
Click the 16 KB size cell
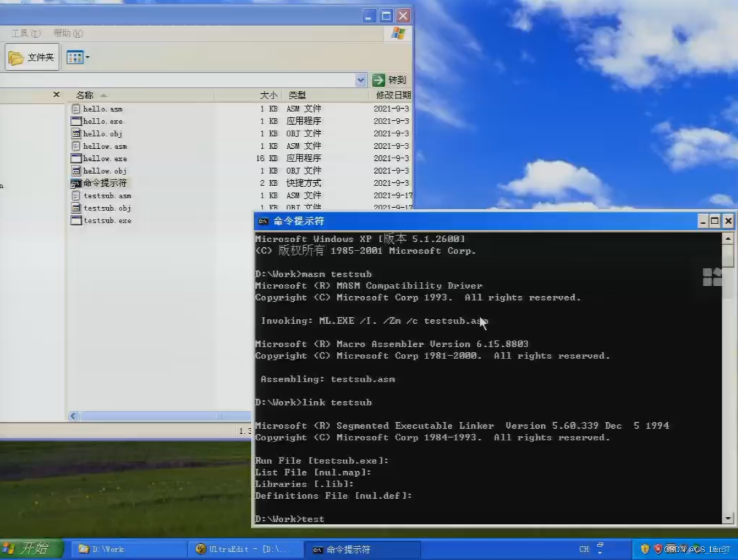[266, 158]
